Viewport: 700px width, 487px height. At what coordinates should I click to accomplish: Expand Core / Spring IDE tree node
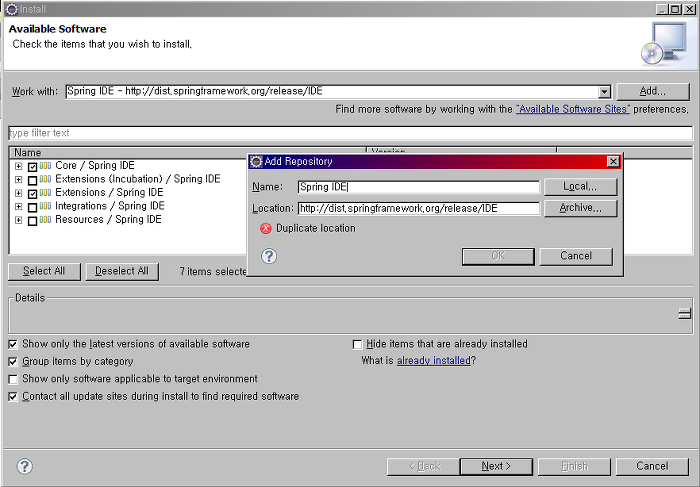(x=18, y=166)
